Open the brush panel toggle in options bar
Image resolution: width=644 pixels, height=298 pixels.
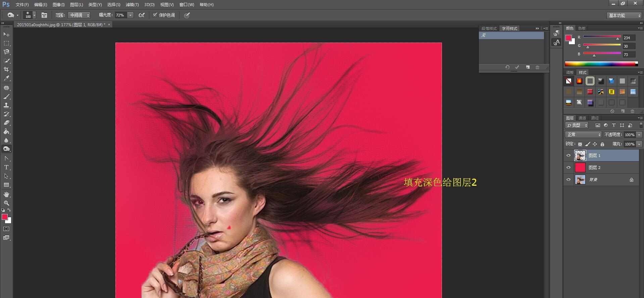point(44,15)
